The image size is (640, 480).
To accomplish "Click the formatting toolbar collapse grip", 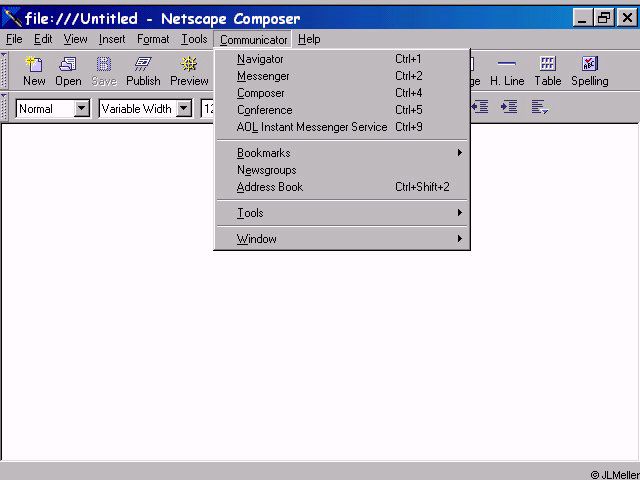I will point(4,107).
